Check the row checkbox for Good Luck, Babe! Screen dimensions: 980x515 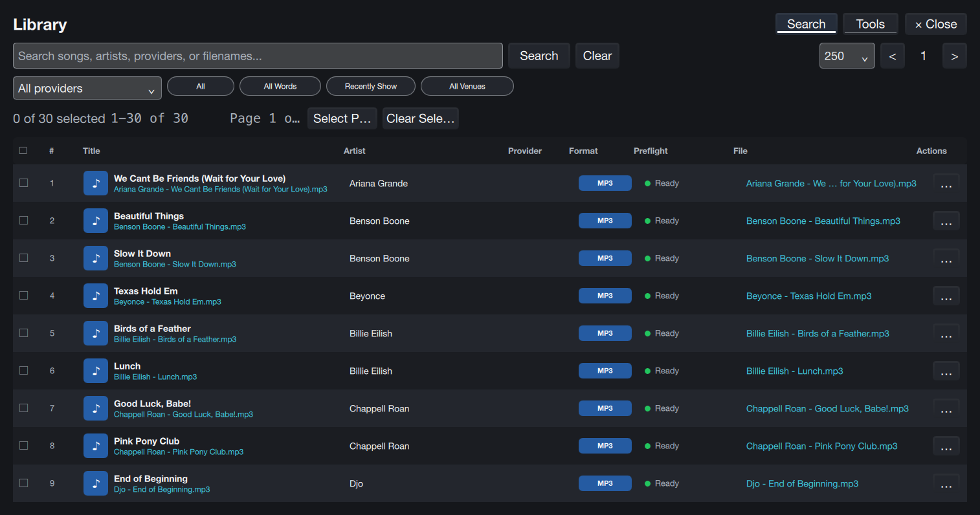coord(24,408)
